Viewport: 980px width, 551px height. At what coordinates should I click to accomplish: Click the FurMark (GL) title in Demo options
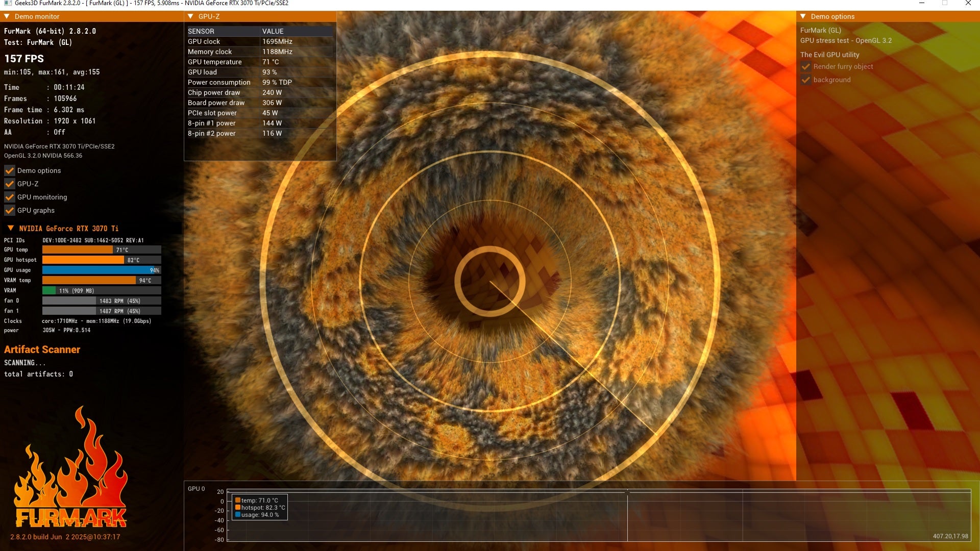[821, 31]
